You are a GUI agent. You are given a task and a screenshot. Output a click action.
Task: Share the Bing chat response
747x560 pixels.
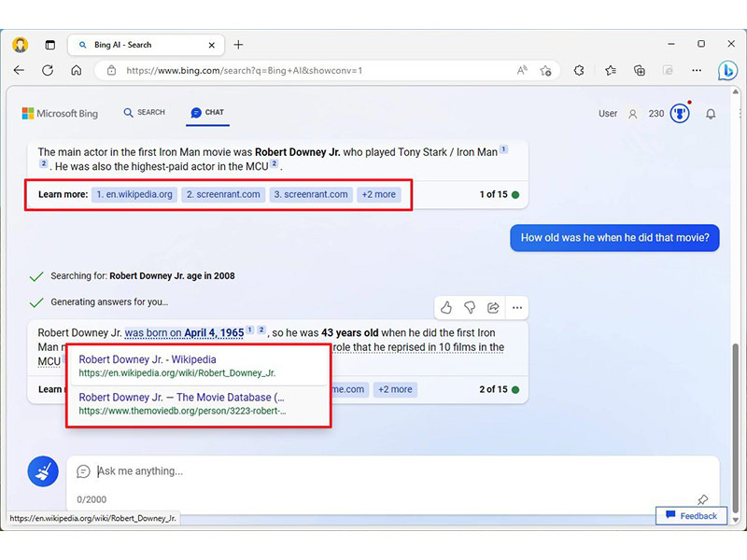pyautogui.click(x=493, y=307)
